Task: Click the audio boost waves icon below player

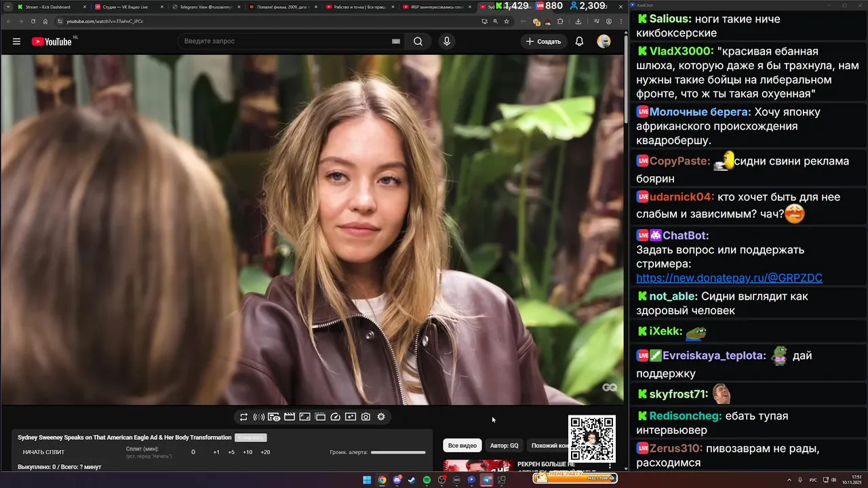Action: pyautogui.click(x=258, y=417)
